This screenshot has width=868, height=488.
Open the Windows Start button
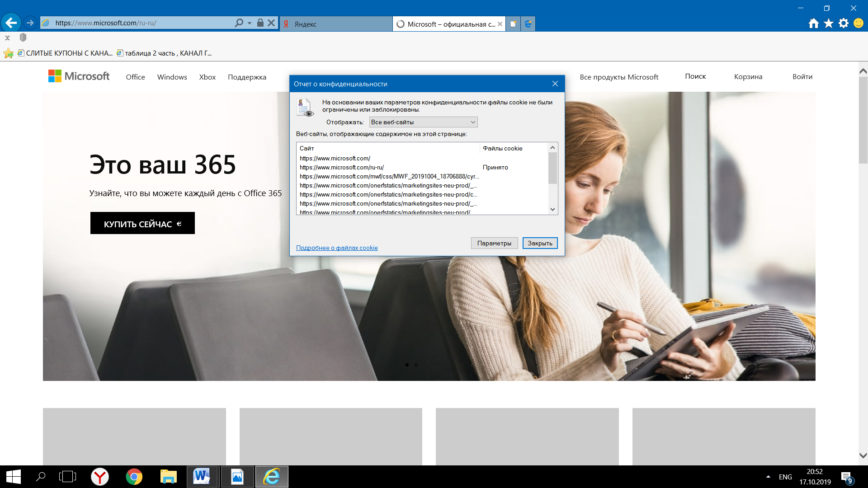(13, 477)
